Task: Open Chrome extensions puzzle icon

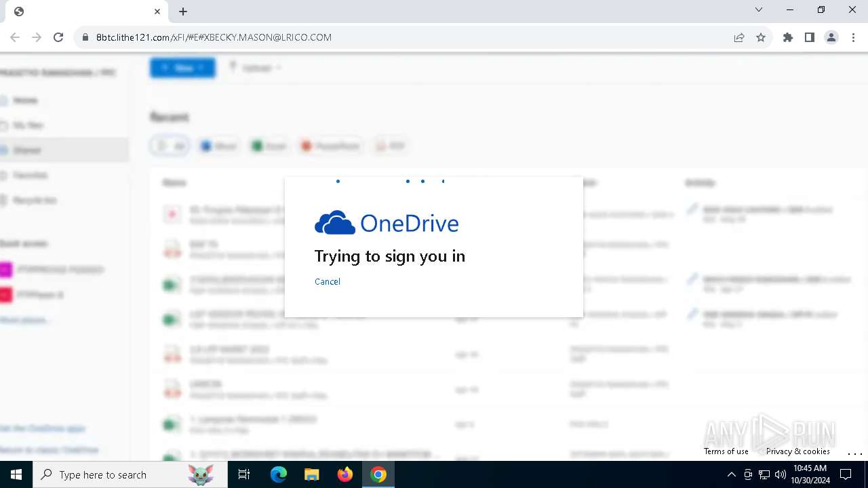Action: [x=788, y=37]
